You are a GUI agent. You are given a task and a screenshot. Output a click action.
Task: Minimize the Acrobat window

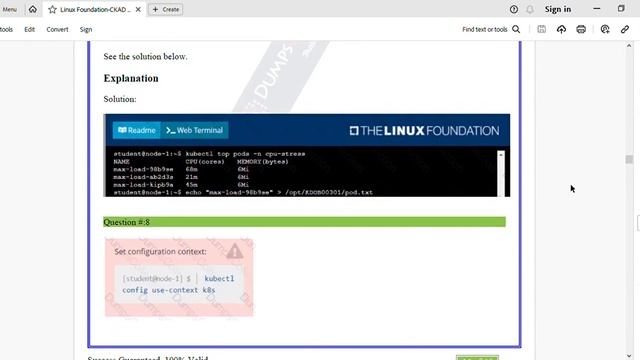[x=597, y=9]
